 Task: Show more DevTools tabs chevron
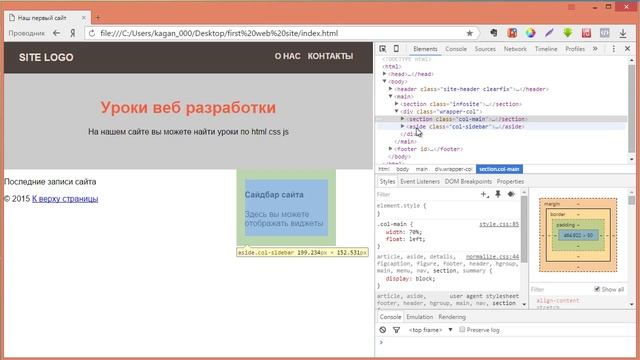coord(595,49)
